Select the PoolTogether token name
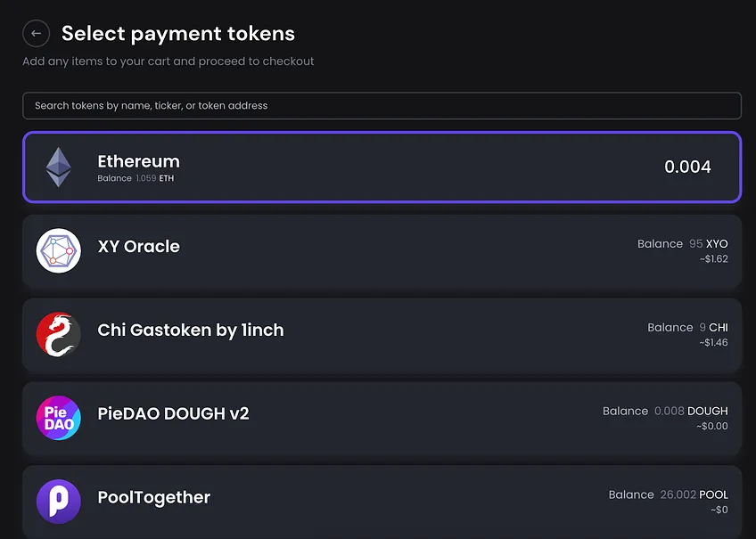 pos(154,497)
